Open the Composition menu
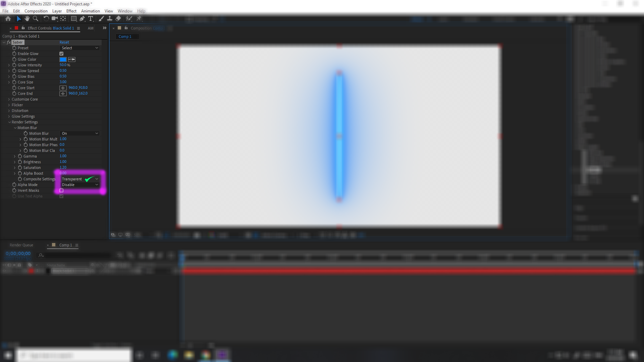This screenshot has height=362, width=644. 36,11
